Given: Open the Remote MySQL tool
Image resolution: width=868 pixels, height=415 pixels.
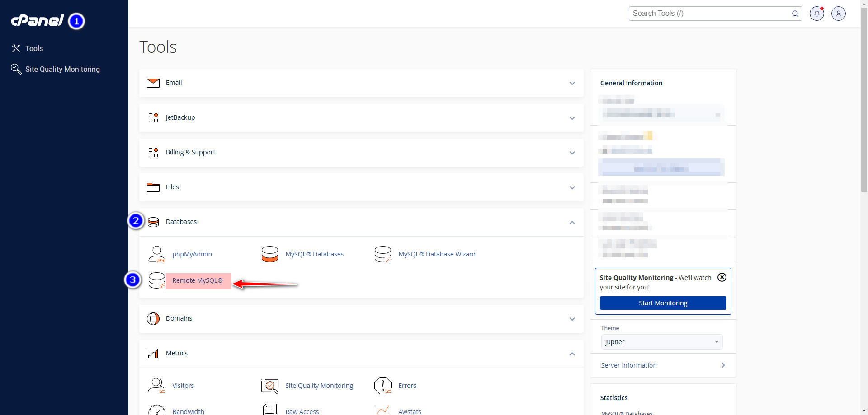Looking at the screenshot, I should coord(198,280).
